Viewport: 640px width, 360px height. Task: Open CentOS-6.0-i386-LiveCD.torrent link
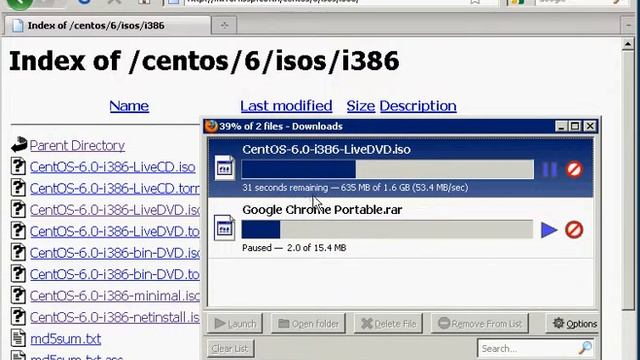115,189
